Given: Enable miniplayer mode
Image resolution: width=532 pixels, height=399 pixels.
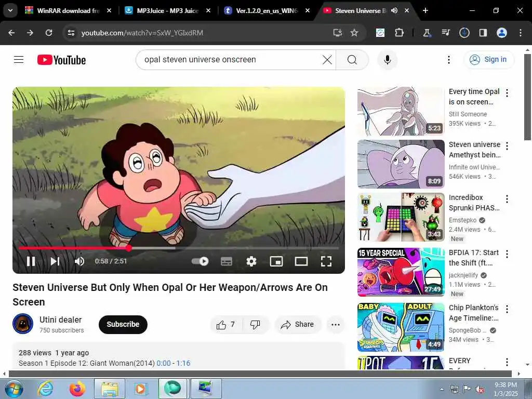Looking at the screenshot, I should (x=276, y=261).
